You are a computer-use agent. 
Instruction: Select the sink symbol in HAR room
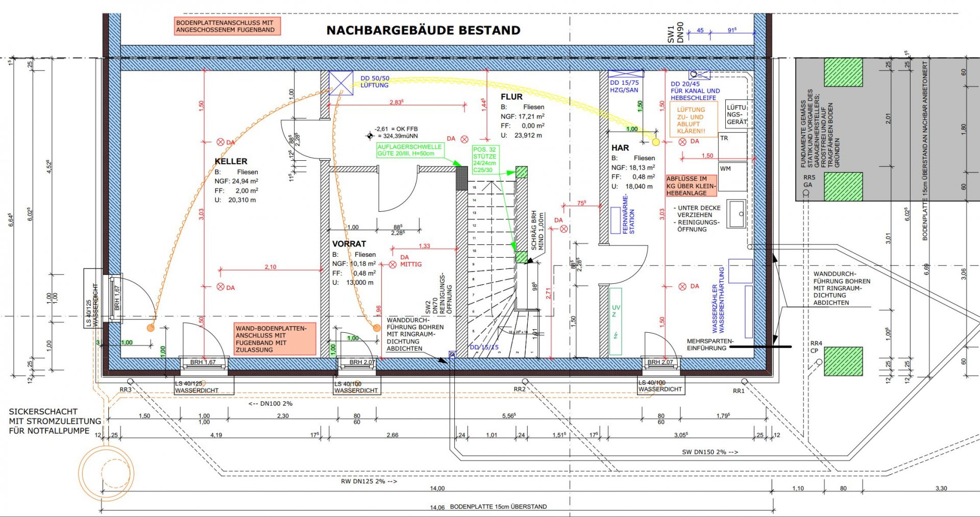click(737, 214)
